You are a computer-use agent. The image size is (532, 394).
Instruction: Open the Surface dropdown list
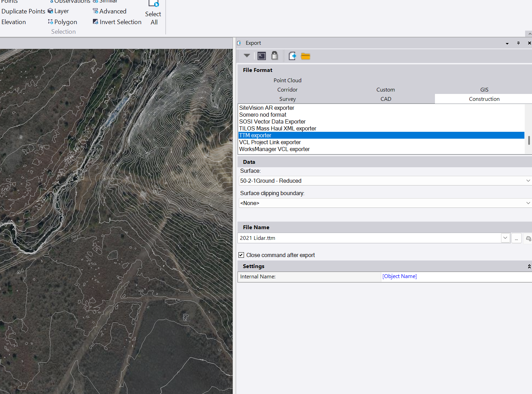tap(528, 181)
